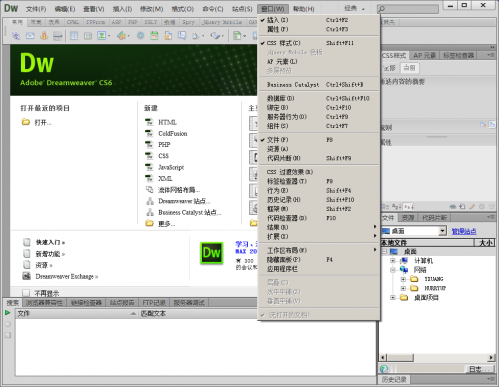Click the Widget gear icon
499x387 pixels.
pyautogui.click(x=141, y=35)
